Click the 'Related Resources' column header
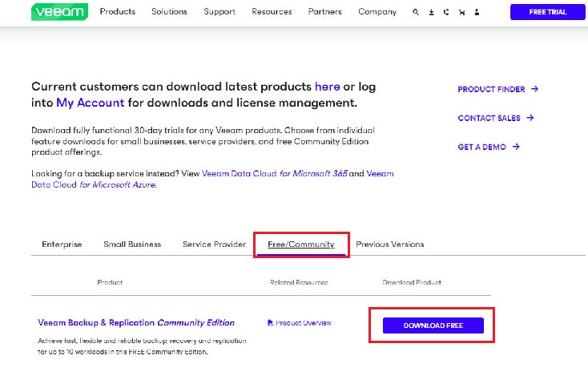Image resolution: width=588 pixels, height=384 pixels. pyautogui.click(x=299, y=282)
